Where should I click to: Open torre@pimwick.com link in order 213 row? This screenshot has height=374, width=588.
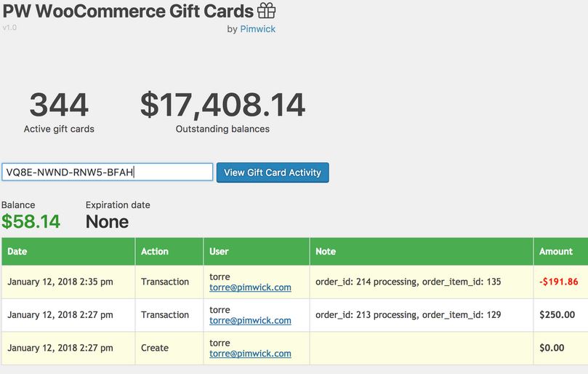coord(250,320)
